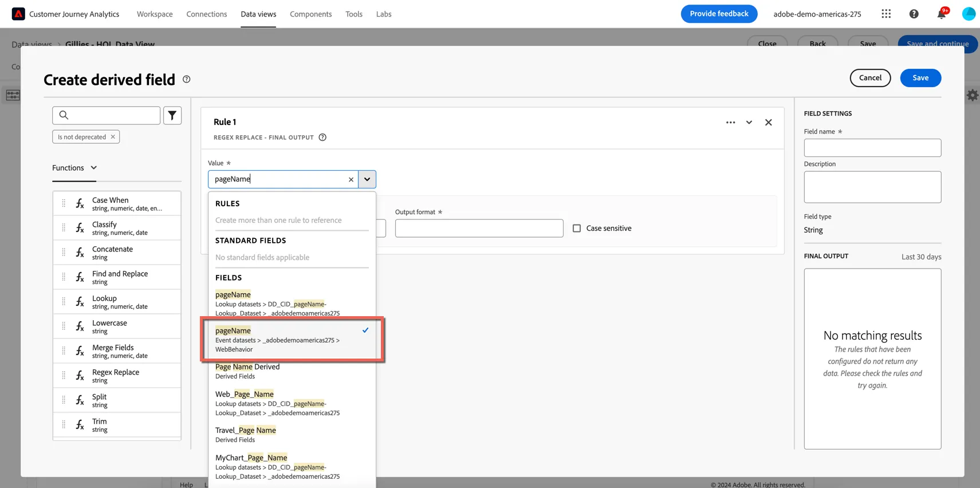Click the Lookup function icon
Viewport: 980px width, 488px height.
pyautogui.click(x=80, y=302)
